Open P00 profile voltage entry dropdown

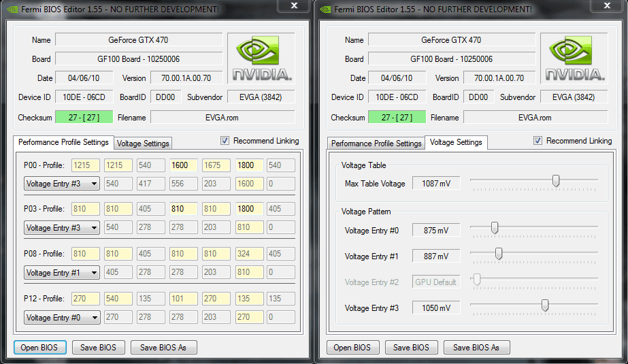pyautogui.click(x=62, y=184)
